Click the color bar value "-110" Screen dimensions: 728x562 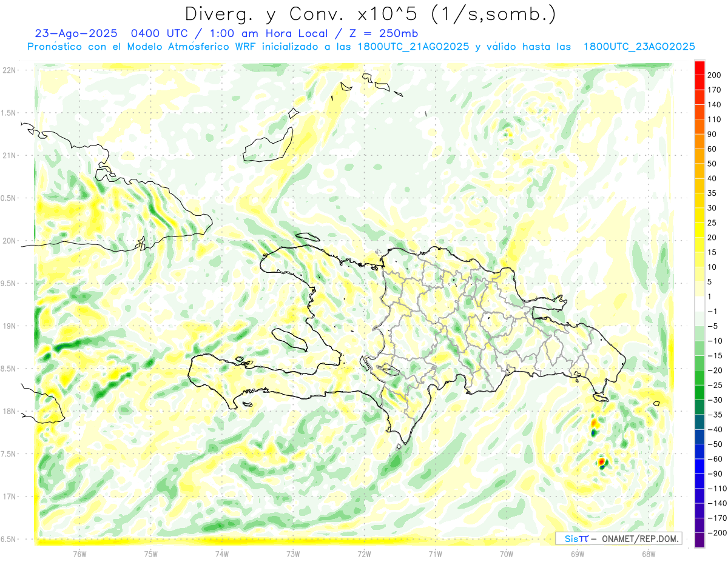[716, 488]
